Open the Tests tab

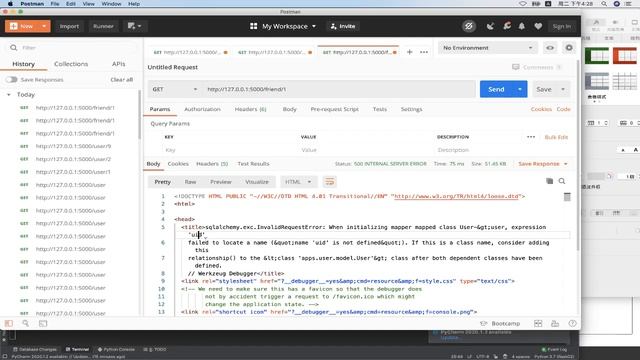point(380,109)
